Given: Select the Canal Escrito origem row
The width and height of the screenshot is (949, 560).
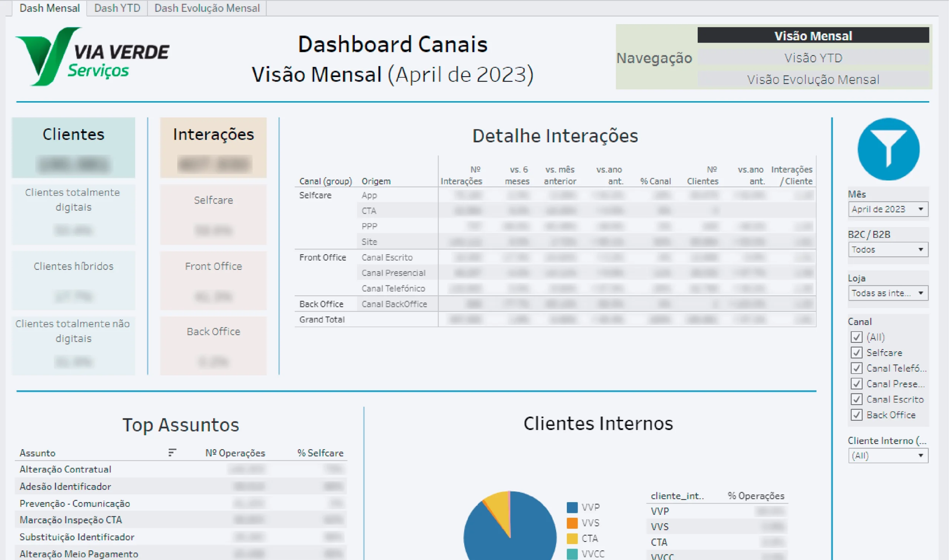Looking at the screenshot, I should pyautogui.click(x=586, y=257).
